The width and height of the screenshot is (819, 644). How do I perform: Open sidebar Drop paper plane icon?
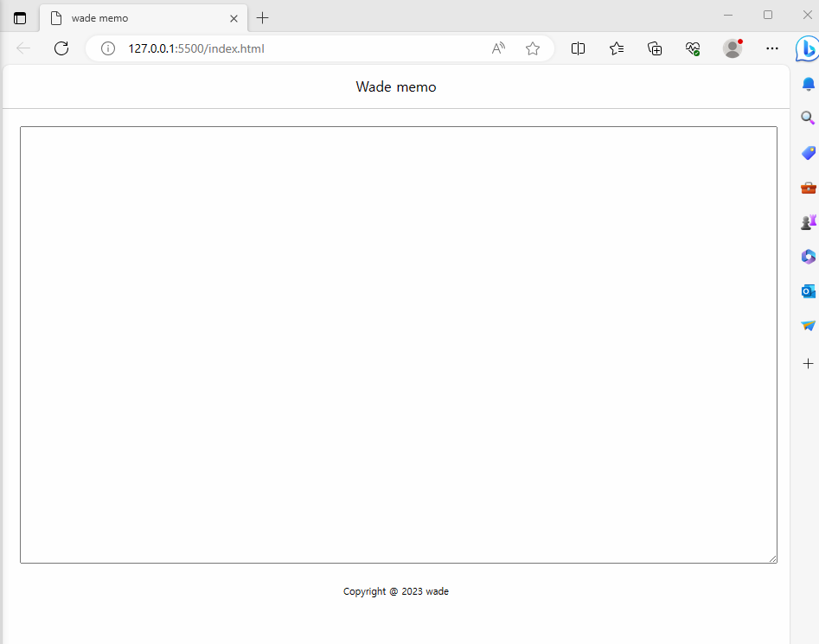pyautogui.click(x=808, y=326)
